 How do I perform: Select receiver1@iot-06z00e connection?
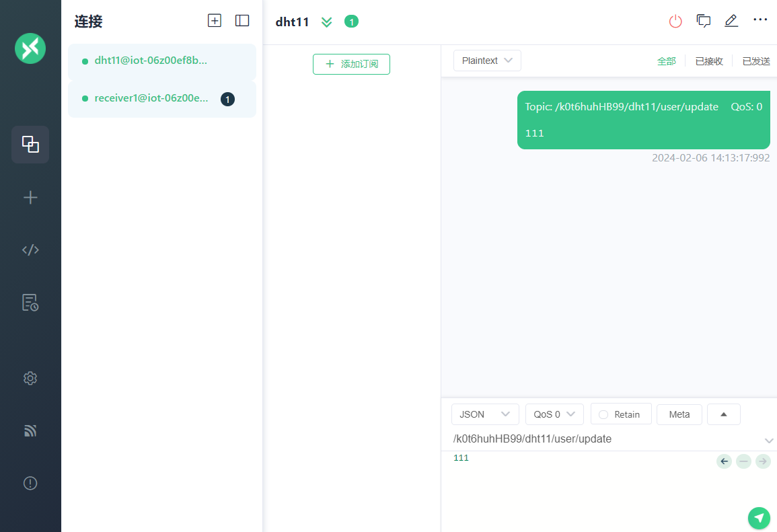coord(162,99)
